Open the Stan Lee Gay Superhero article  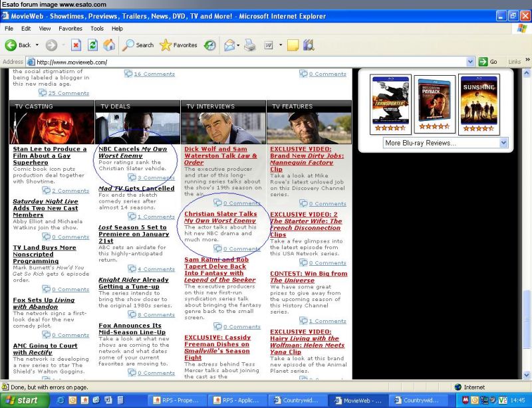point(50,155)
